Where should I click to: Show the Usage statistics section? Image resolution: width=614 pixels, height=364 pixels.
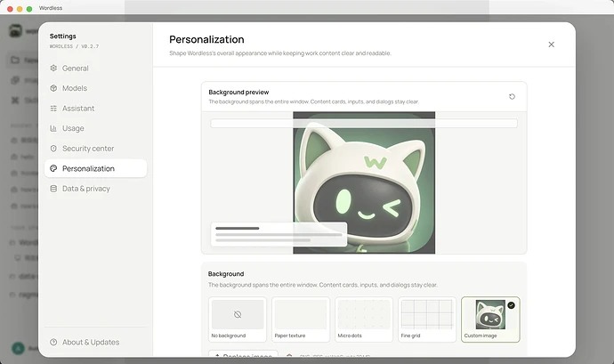click(x=95, y=128)
